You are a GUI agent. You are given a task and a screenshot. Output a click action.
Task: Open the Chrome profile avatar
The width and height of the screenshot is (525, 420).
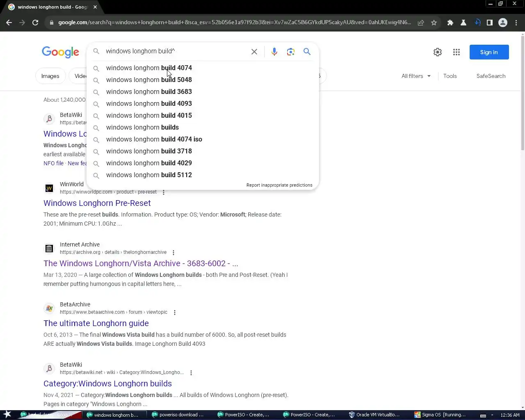pos(503,23)
